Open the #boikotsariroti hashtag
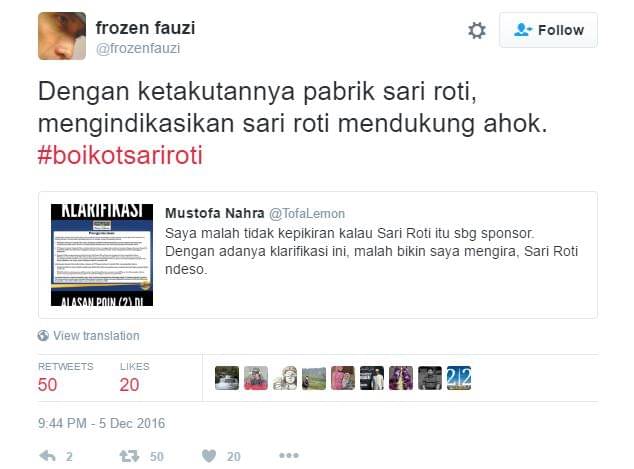This screenshot has height=469, width=634. [x=120, y=155]
